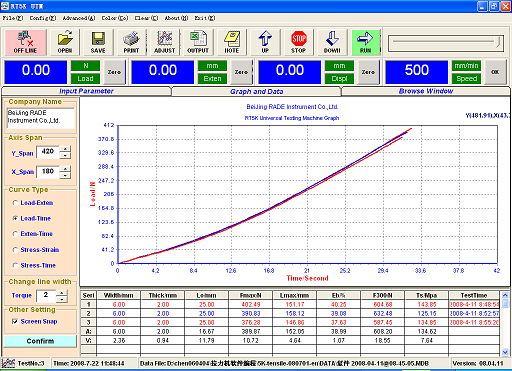
Task: Open the Clear menu
Action: tap(146, 18)
